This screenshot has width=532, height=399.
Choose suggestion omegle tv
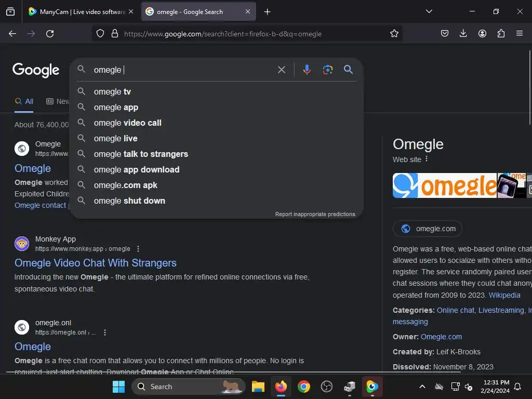coord(216,91)
